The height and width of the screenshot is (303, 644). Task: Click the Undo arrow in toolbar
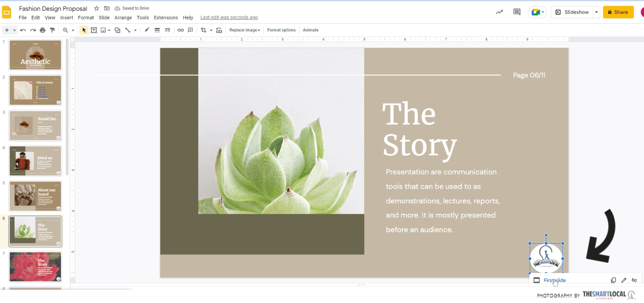[23, 30]
